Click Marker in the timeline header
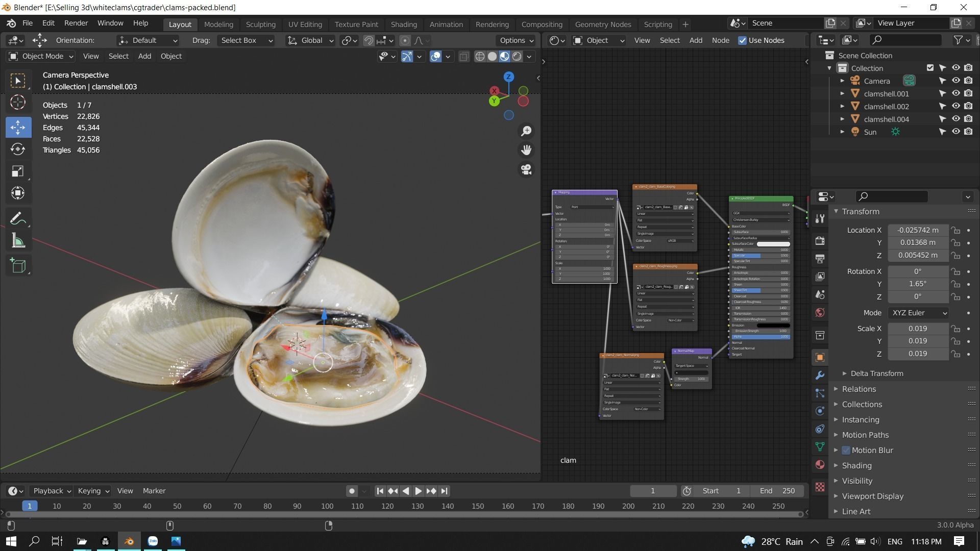980x551 pixels. (154, 491)
